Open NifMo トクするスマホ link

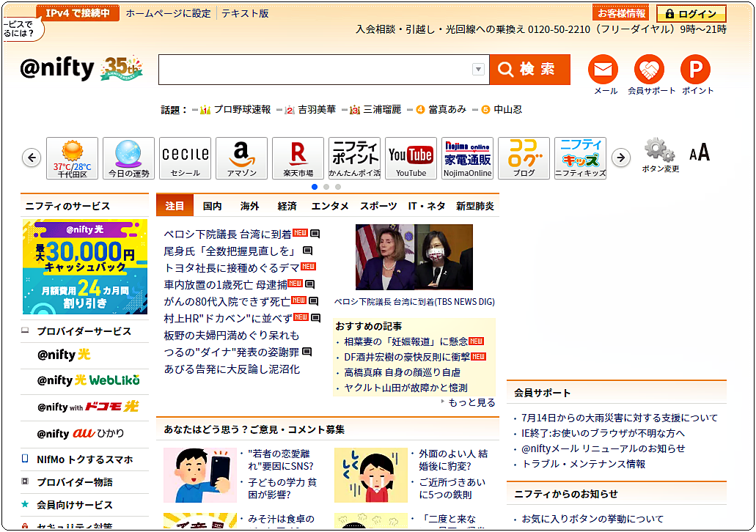pos(85,459)
